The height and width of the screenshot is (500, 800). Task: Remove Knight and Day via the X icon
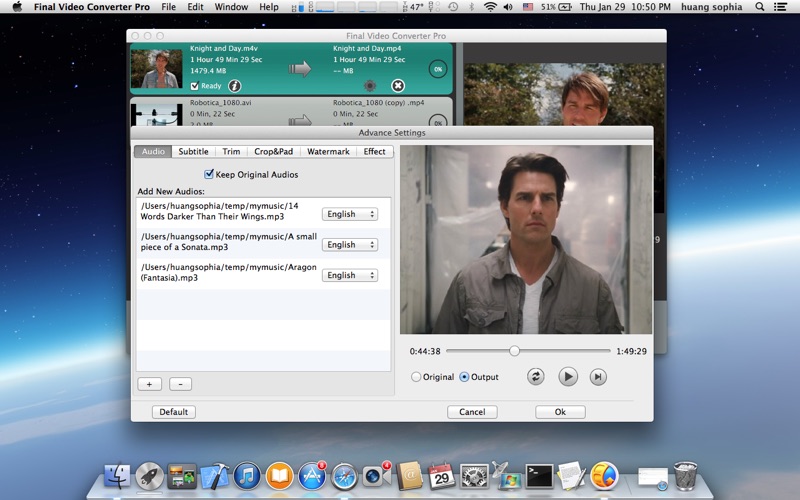click(x=398, y=86)
